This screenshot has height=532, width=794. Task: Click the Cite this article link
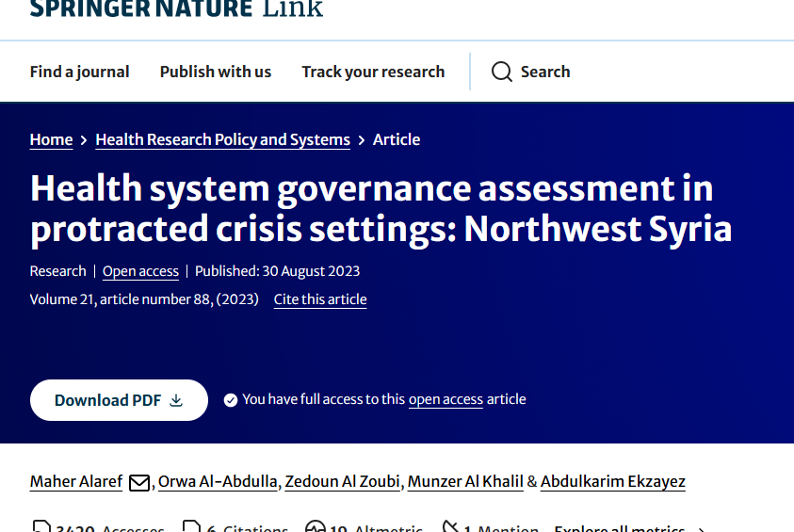(x=320, y=299)
